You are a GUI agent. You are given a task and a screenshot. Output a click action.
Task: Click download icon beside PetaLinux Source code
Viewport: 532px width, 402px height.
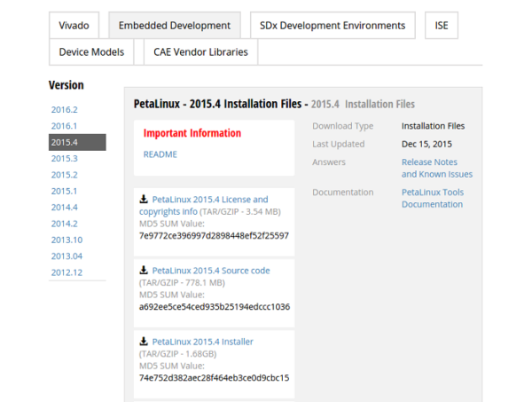144,270
